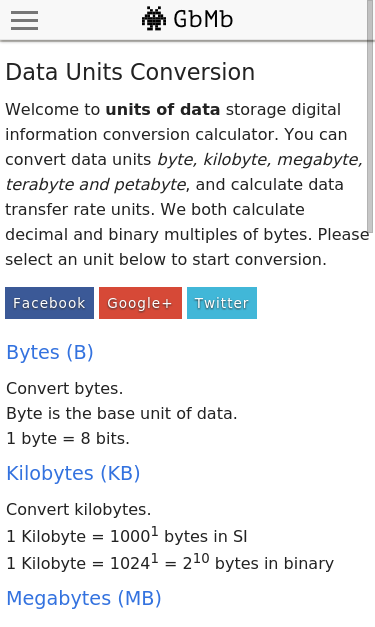
Task: Share via the Google+ button
Action: click(x=140, y=303)
